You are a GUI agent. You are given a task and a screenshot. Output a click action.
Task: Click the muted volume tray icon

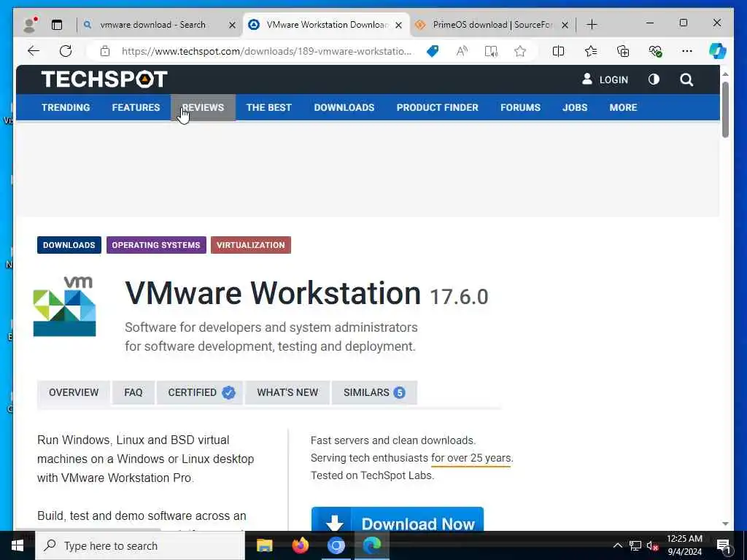[x=652, y=545]
